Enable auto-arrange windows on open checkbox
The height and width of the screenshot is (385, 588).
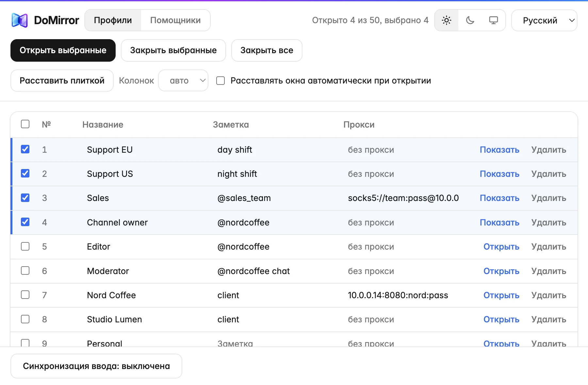[x=220, y=81]
